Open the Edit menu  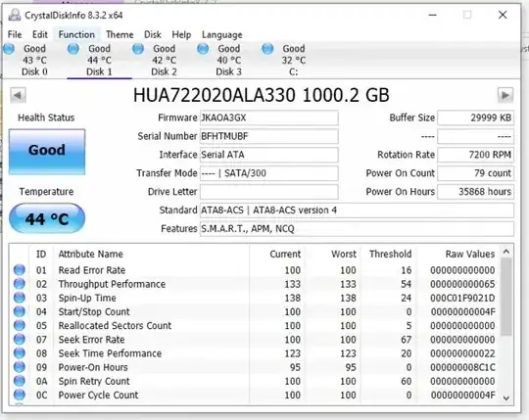click(x=40, y=34)
